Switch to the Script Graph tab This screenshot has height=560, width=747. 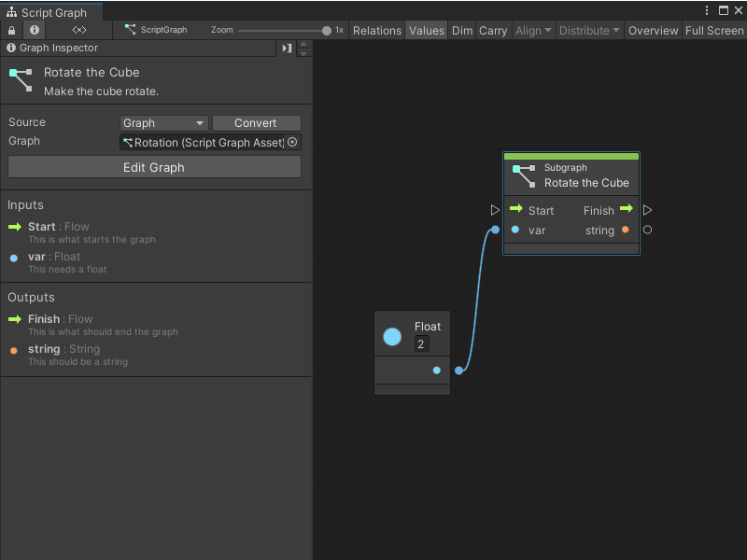click(51, 13)
